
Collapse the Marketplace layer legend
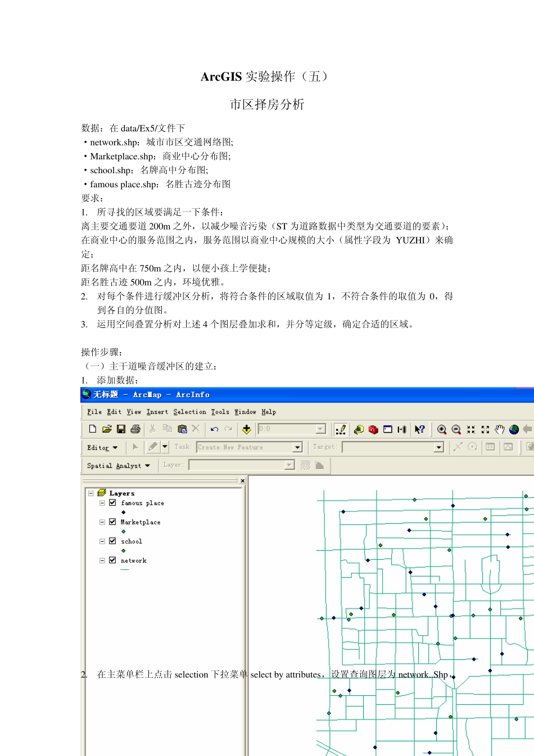(102, 522)
